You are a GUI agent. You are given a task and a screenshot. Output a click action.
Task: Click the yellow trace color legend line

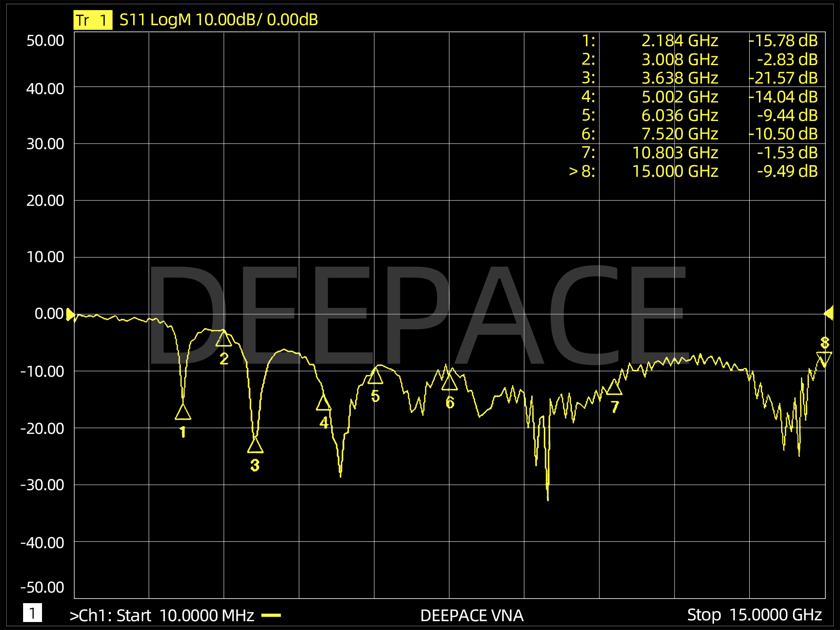click(x=271, y=615)
